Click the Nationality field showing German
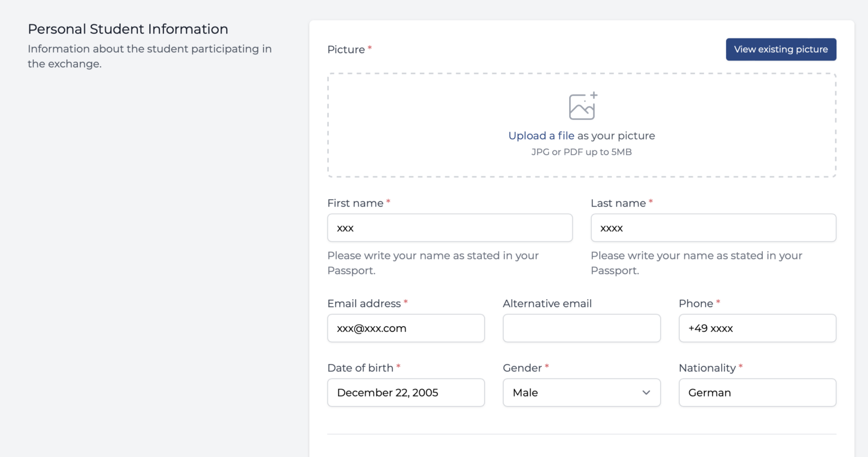Viewport: 868px width, 457px height. tap(757, 393)
